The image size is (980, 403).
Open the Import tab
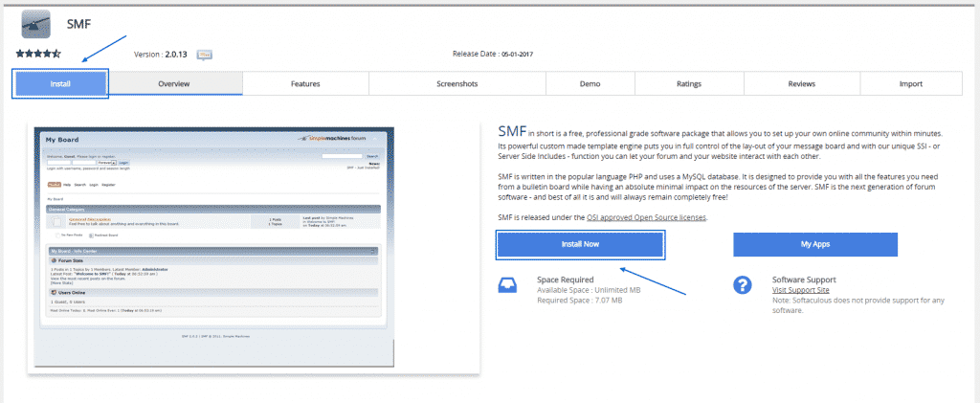click(911, 83)
